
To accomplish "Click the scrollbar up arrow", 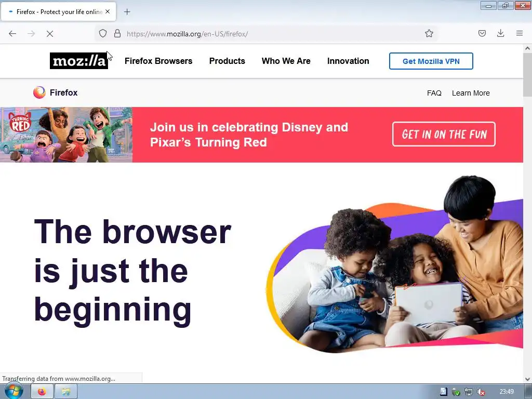I will (528, 48).
